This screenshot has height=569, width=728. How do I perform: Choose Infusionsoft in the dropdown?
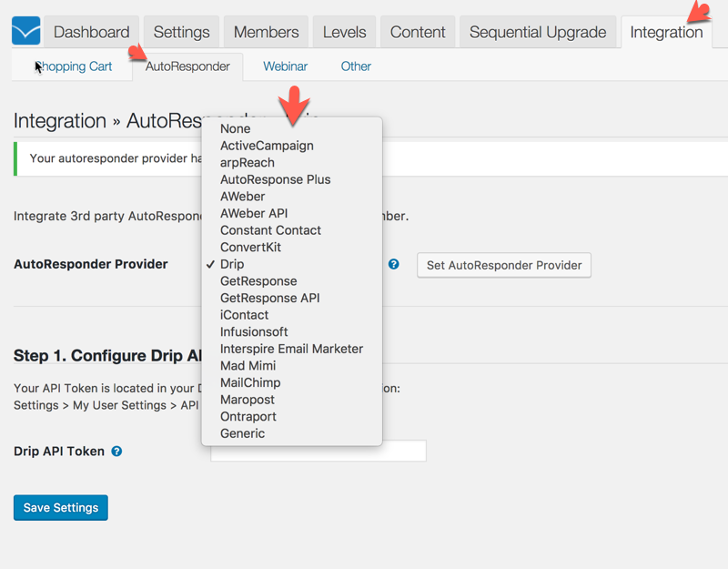291,332
